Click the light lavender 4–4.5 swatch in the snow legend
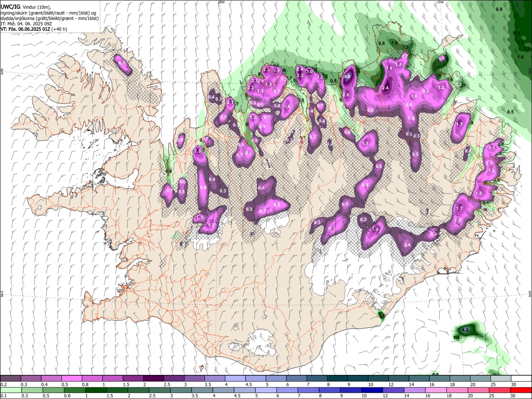The width and height of the screenshot is (532, 399). (235, 379)
